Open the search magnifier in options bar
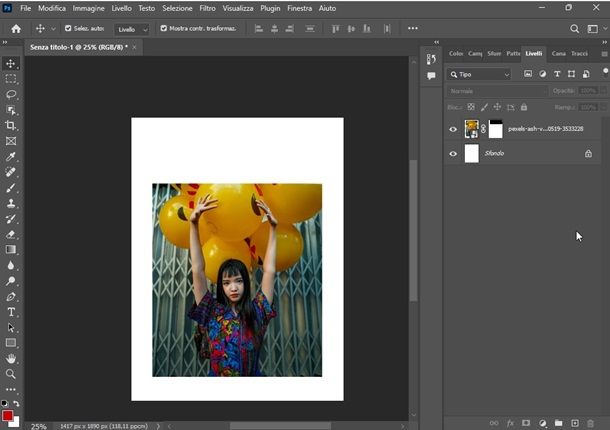Viewport: 610px width, 430px height. (x=574, y=29)
